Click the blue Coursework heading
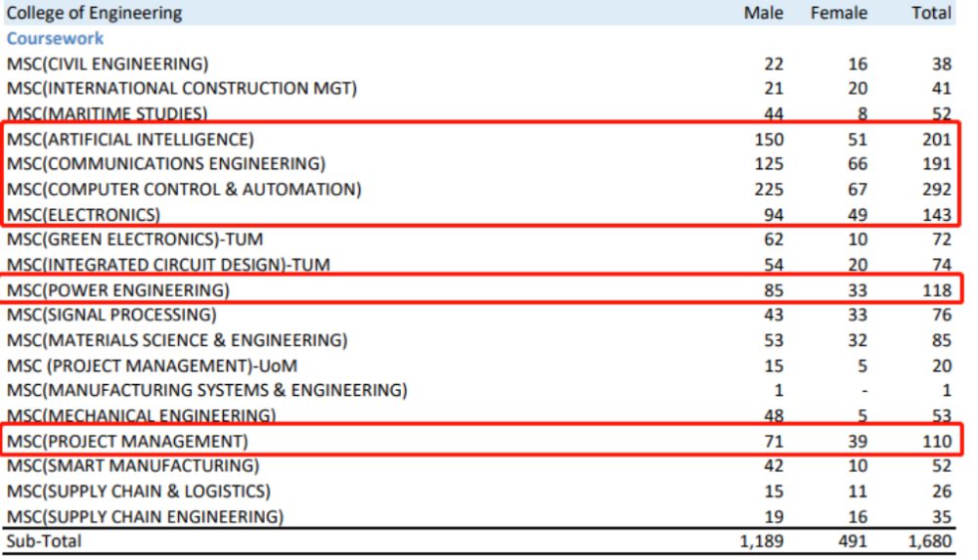 (x=55, y=38)
